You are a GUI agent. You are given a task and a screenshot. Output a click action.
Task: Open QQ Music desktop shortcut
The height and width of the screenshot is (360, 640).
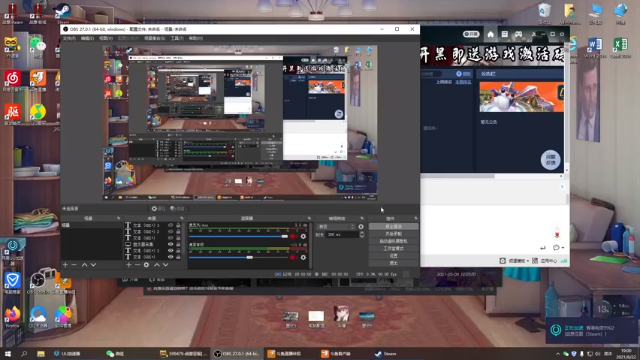pyautogui.click(x=38, y=114)
